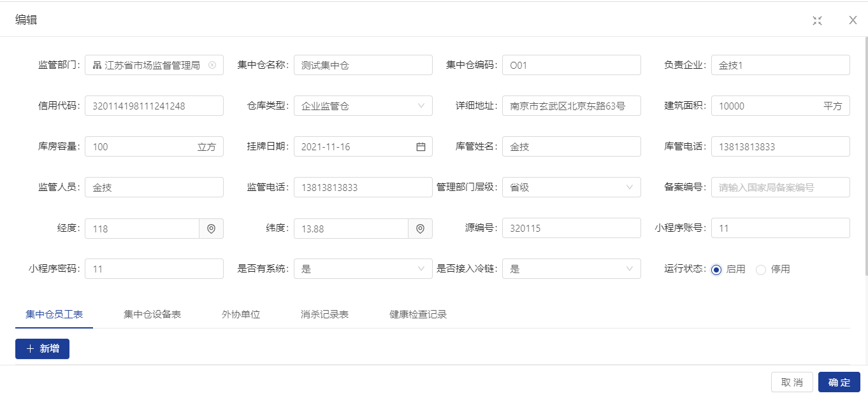Open the 消杀记录表 tab
The height and width of the screenshot is (396, 868).
pyautogui.click(x=324, y=315)
